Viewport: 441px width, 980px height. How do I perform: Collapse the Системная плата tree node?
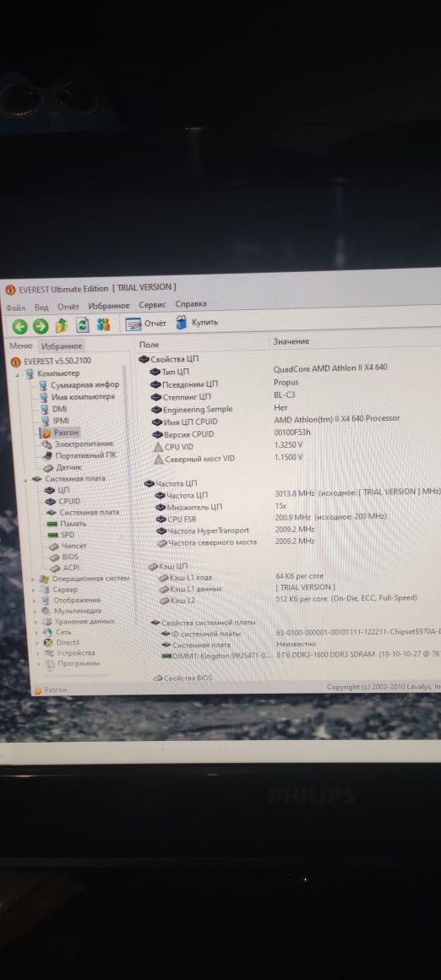pyautogui.click(x=25, y=479)
